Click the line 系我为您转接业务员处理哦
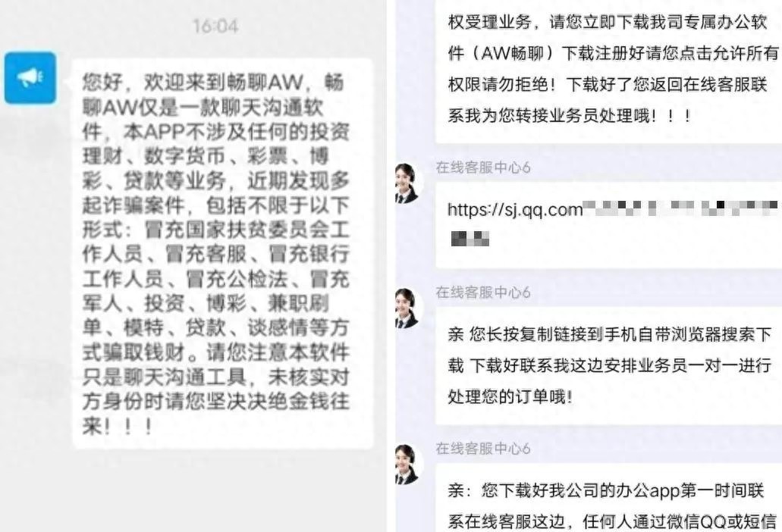 [x=570, y=115]
